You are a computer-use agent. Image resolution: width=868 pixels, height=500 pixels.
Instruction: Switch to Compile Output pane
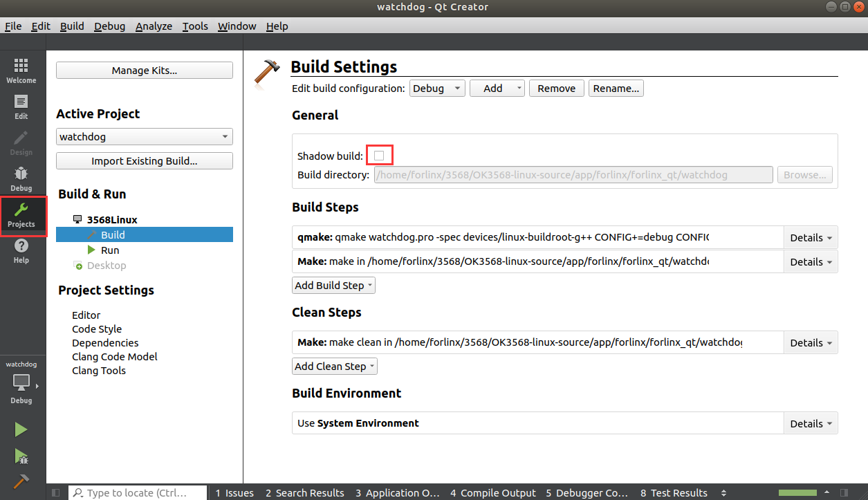coord(493,492)
